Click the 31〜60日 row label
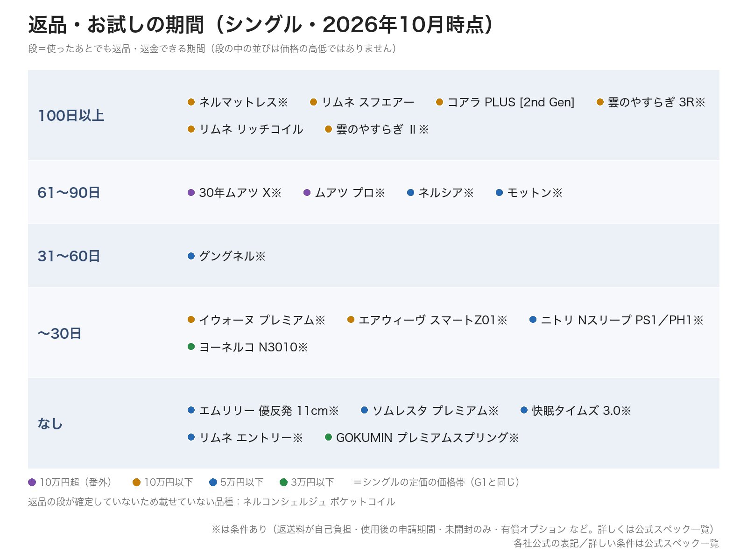The width and height of the screenshot is (747, 560). point(69,256)
